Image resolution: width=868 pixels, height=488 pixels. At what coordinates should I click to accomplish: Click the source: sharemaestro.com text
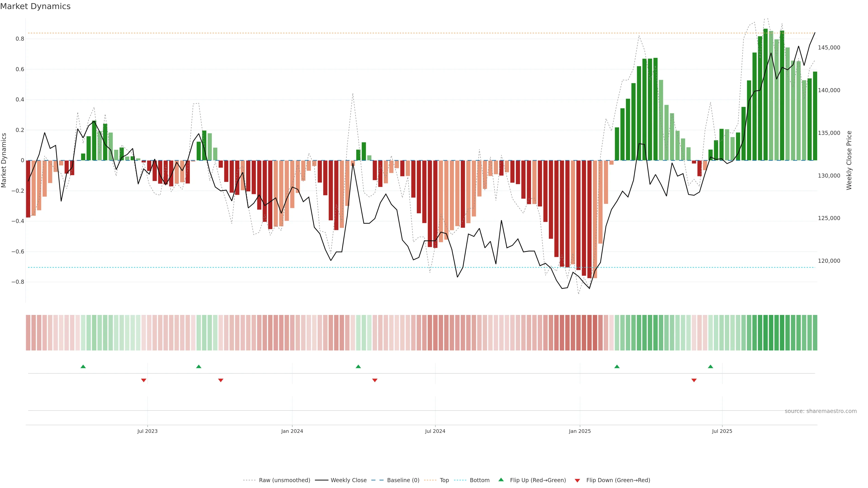(x=821, y=411)
